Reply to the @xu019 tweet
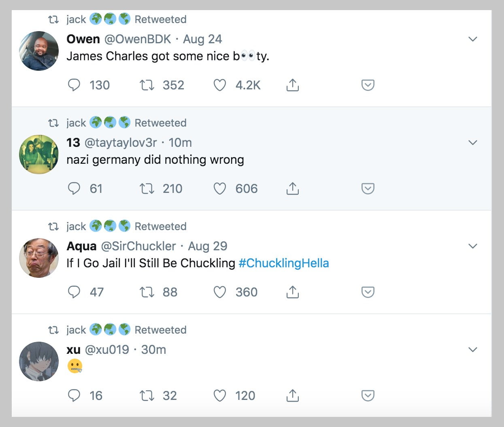Viewport: 504px width, 427px height. [74, 395]
